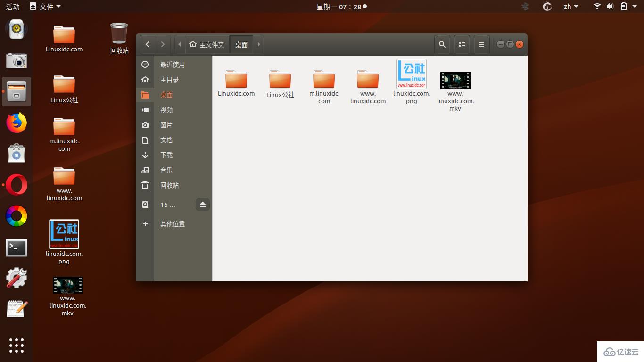The image size is (644, 362).
Task: Click the music note icon in sidebar
Action: [x=145, y=170]
